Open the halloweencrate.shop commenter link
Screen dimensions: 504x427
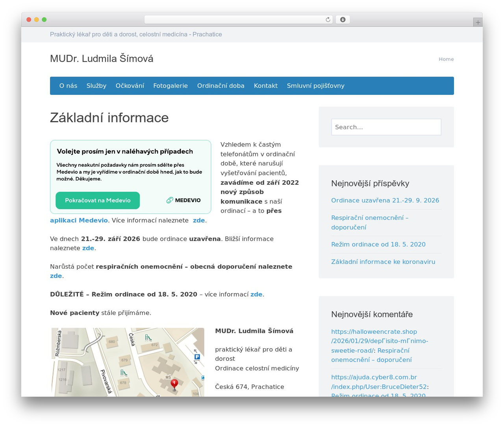(x=380, y=341)
